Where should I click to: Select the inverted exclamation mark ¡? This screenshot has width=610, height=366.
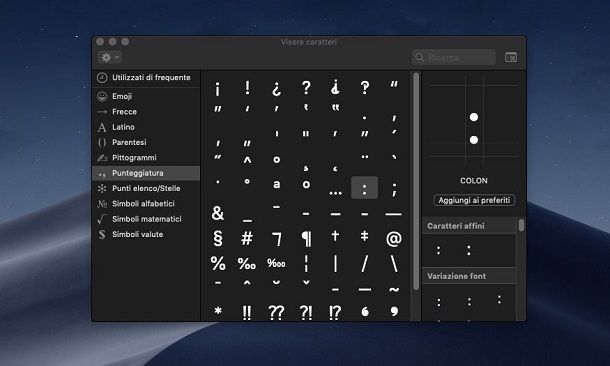(x=218, y=89)
